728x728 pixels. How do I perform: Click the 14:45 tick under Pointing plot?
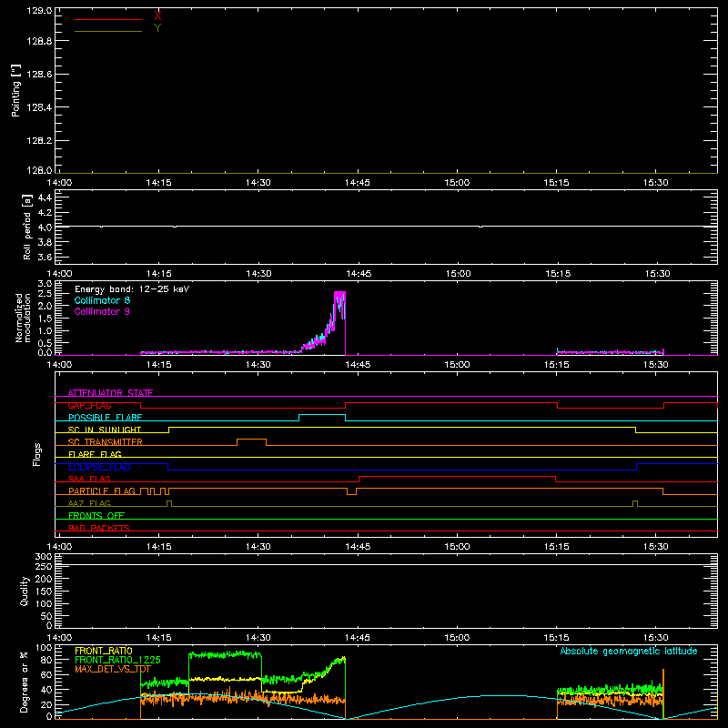tap(358, 183)
